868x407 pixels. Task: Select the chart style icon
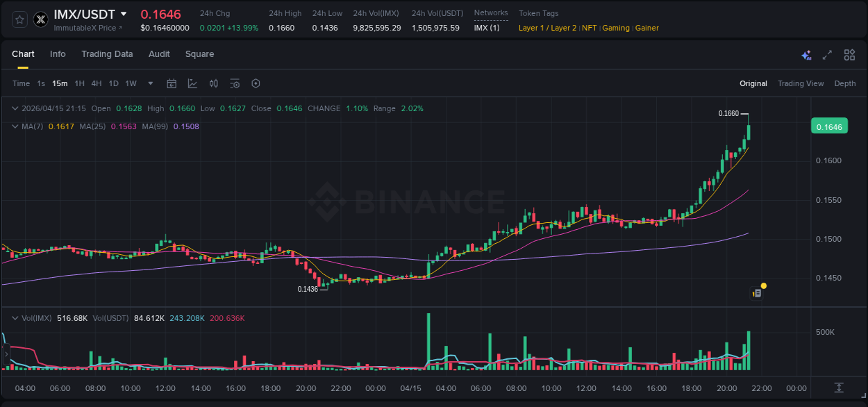[192, 83]
